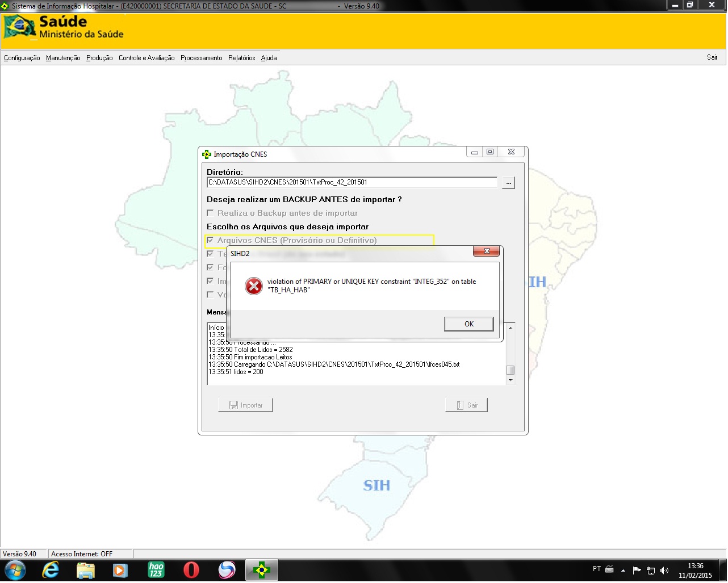
Task: Browse directory with the '...' button
Action: click(508, 183)
